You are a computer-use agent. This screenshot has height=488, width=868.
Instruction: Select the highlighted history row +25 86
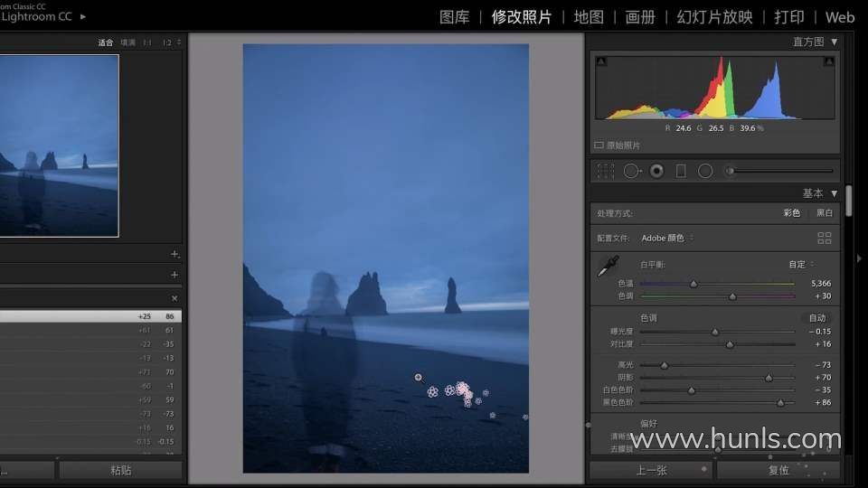tap(90, 316)
